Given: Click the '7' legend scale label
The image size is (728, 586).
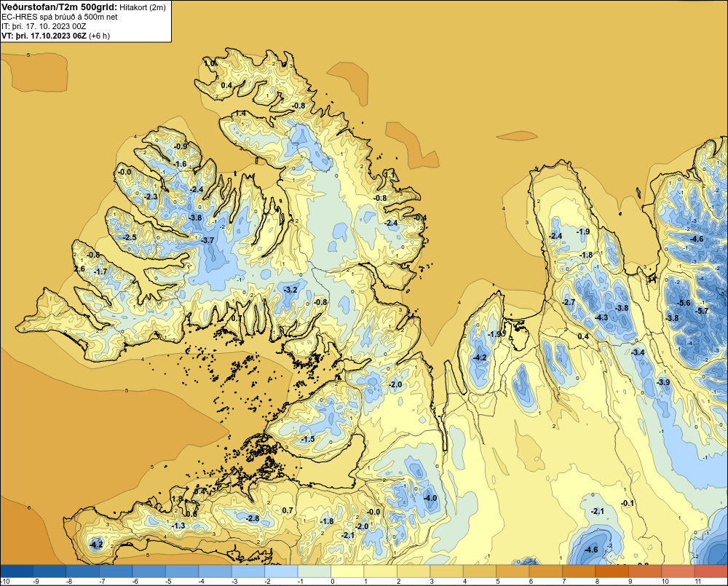Looking at the screenshot, I should pos(563,582).
